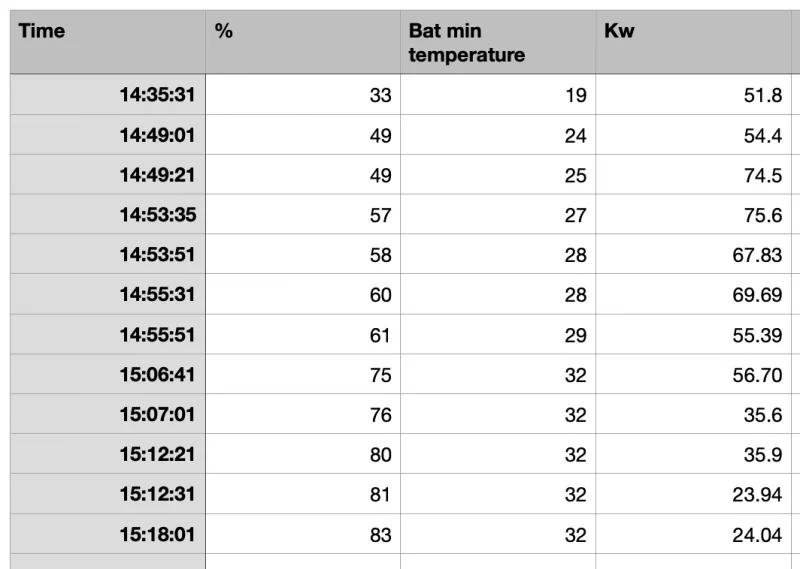The height and width of the screenshot is (569, 800).
Task: Click the Kw cell showing 75.6
Action: (x=762, y=215)
